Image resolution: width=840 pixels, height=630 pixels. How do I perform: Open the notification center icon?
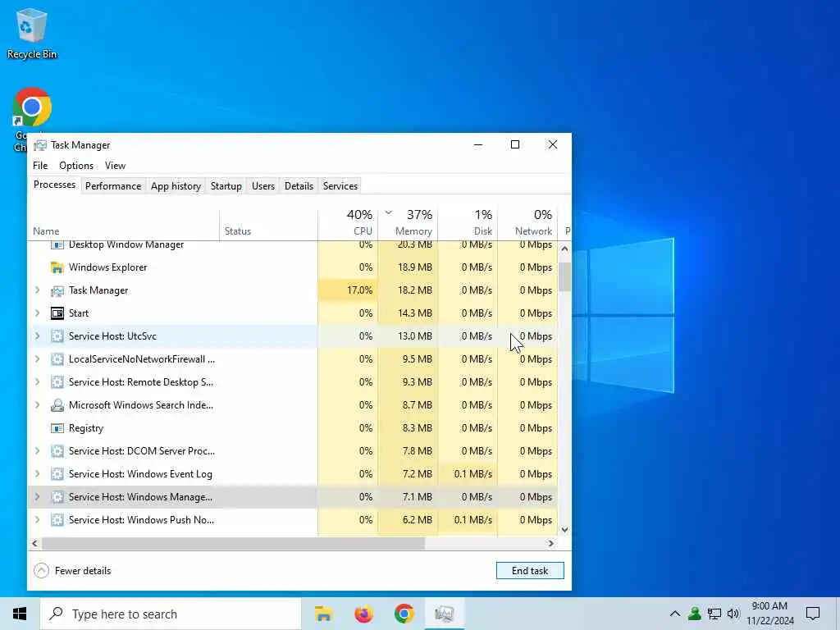click(813, 614)
